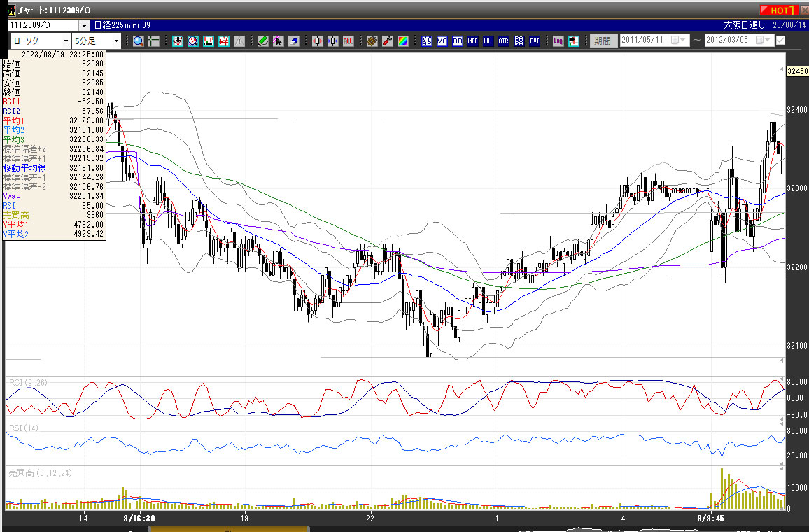Open the green bar chart compare icon
Image resolution: width=809 pixels, height=532 pixels.
pyautogui.click(x=209, y=41)
